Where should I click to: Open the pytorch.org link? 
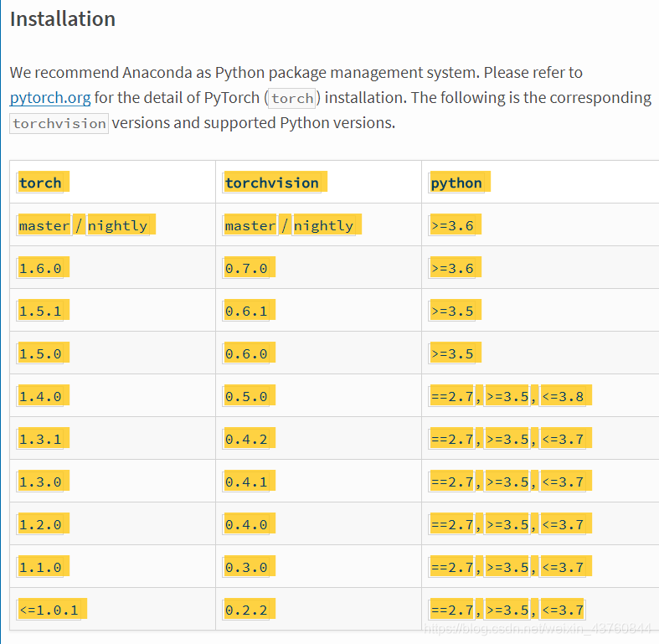point(50,97)
